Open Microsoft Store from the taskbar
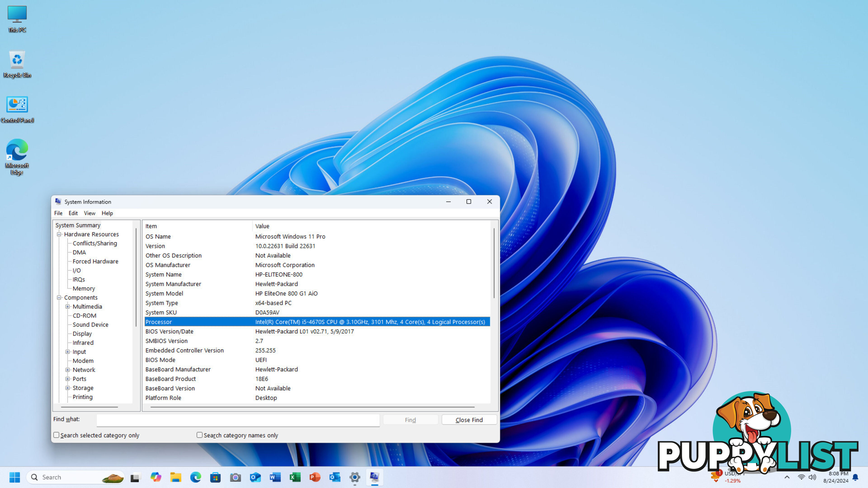868x488 pixels. point(215,477)
